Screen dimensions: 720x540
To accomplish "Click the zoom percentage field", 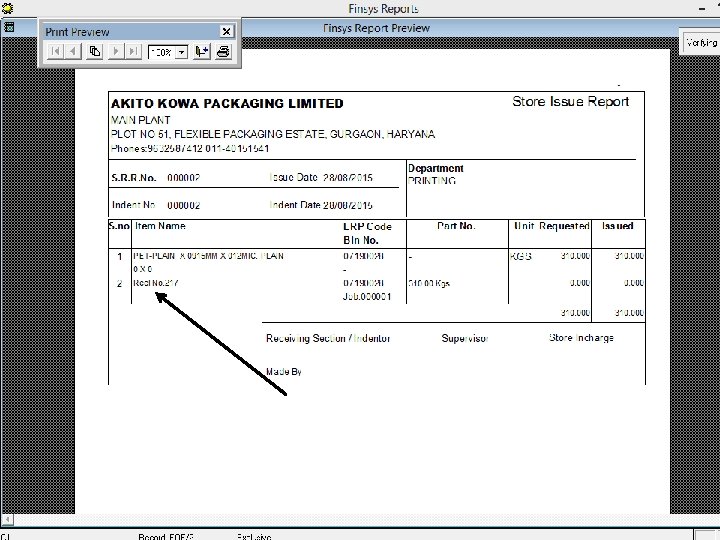I will click(163, 52).
